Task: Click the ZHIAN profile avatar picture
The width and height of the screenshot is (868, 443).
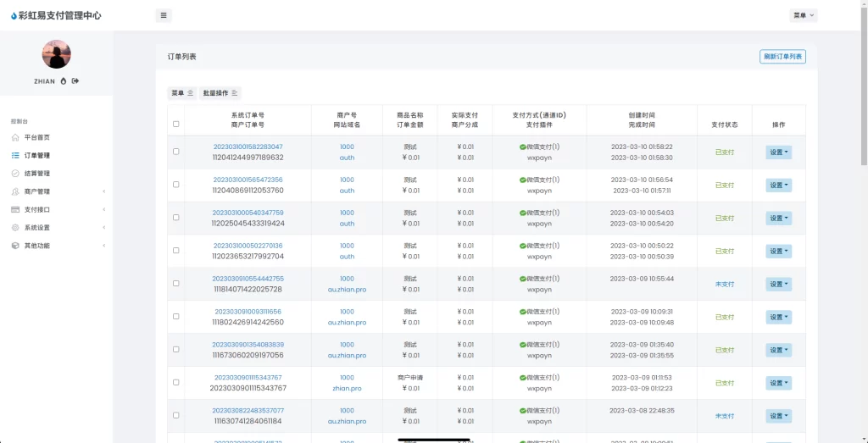Action: [56, 54]
